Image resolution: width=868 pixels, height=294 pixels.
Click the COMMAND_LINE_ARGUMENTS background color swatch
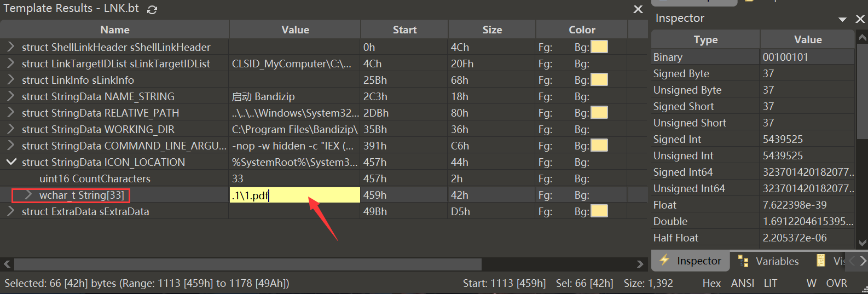599,146
